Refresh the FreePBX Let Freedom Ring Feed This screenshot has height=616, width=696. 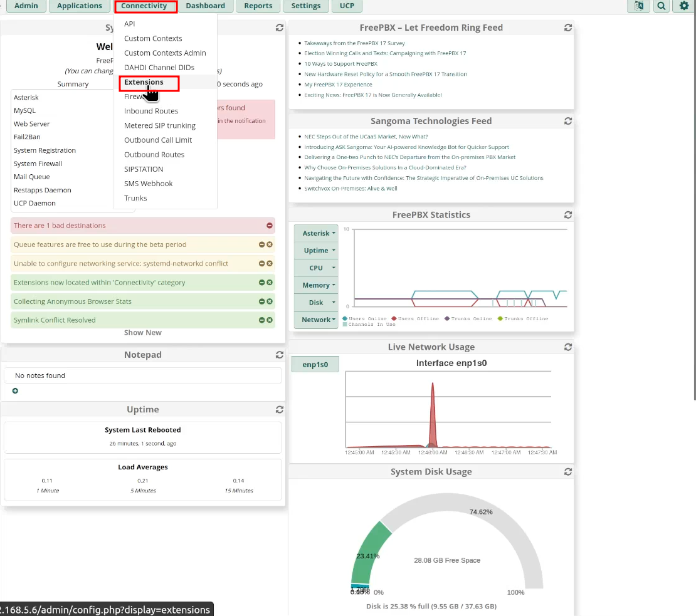tap(567, 28)
